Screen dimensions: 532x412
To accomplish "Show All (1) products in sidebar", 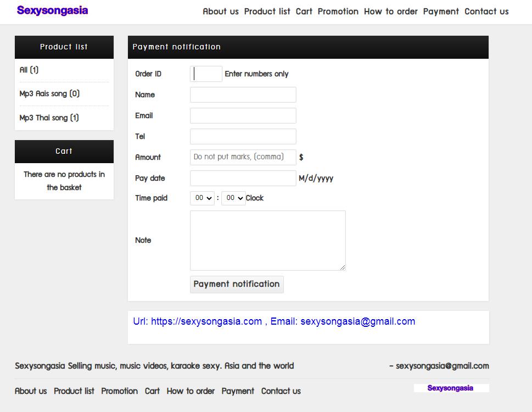I will click(29, 70).
